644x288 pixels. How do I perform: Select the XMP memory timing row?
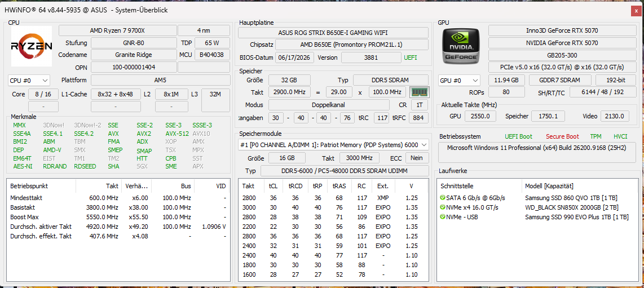coord(333,198)
